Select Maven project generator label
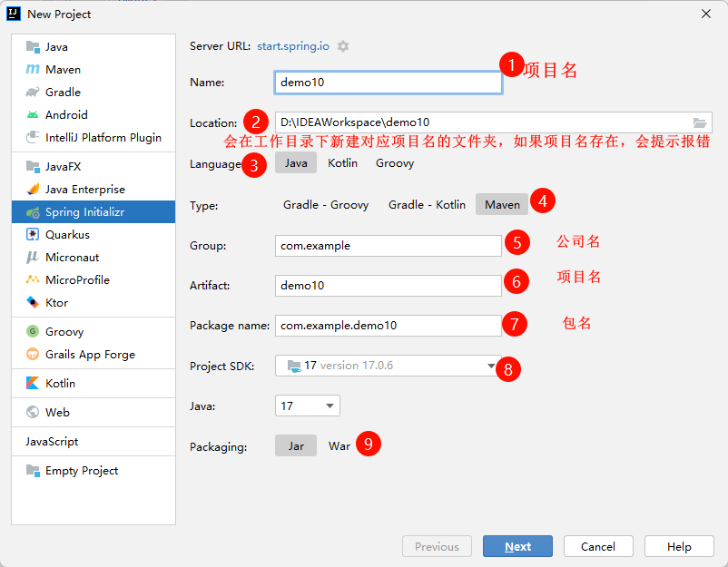 pos(64,70)
